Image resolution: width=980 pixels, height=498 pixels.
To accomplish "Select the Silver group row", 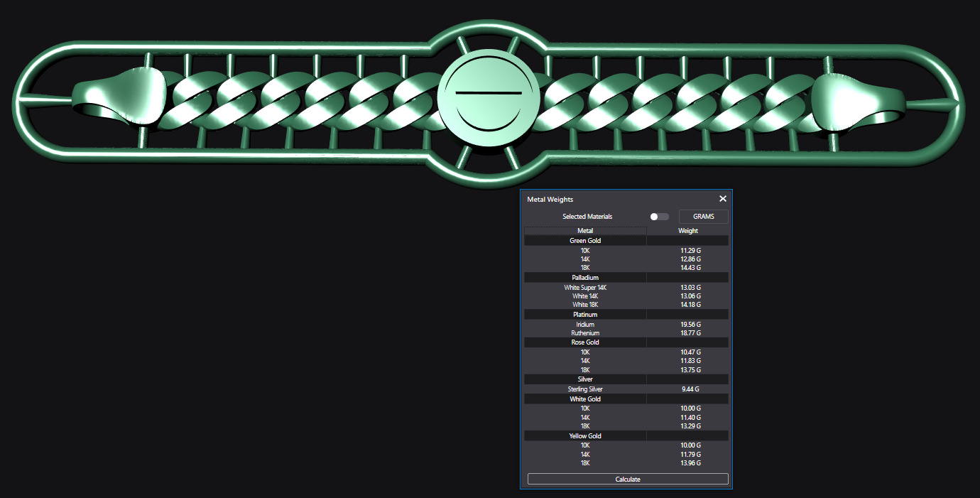I will click(x=626, y=379).
